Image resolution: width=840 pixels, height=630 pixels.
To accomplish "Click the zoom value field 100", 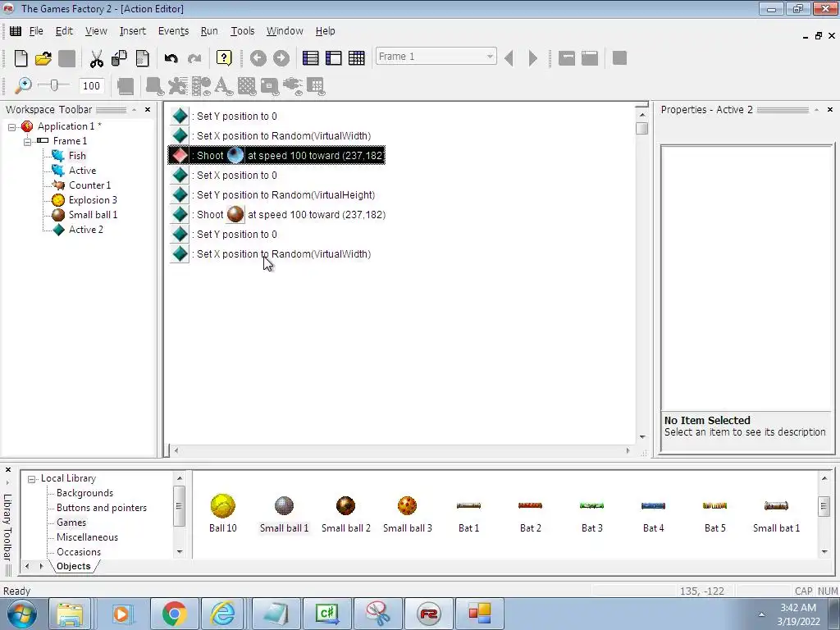I will click(x=91, y=85).
